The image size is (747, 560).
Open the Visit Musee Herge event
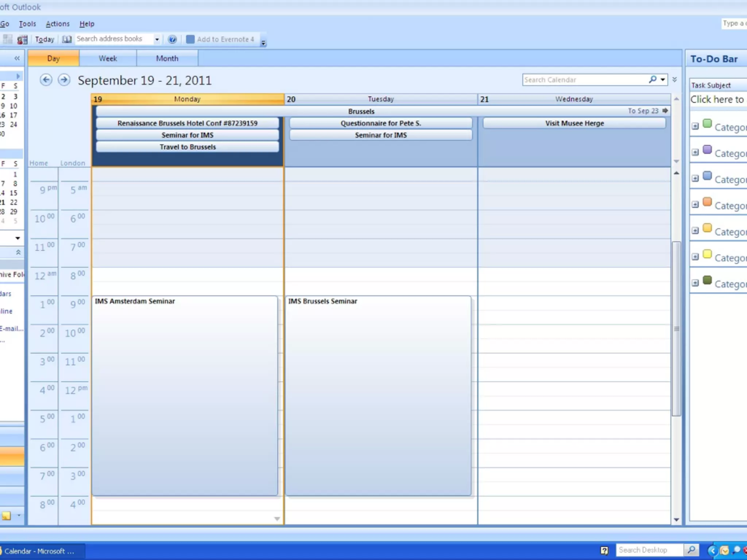[x=574, y=123]
